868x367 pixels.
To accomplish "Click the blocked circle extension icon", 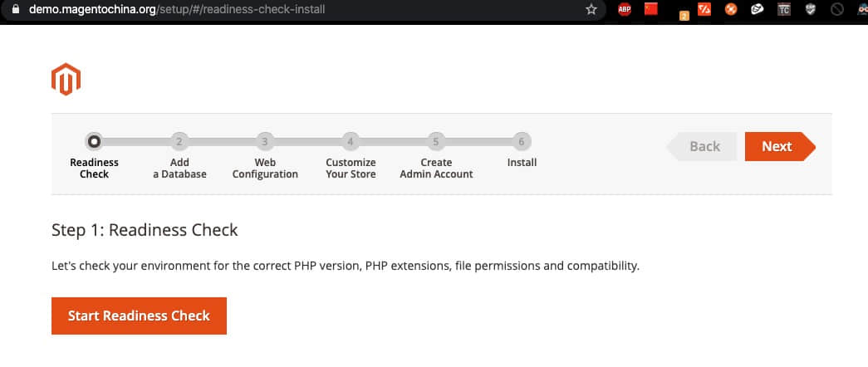I will [x=837, y=9].
